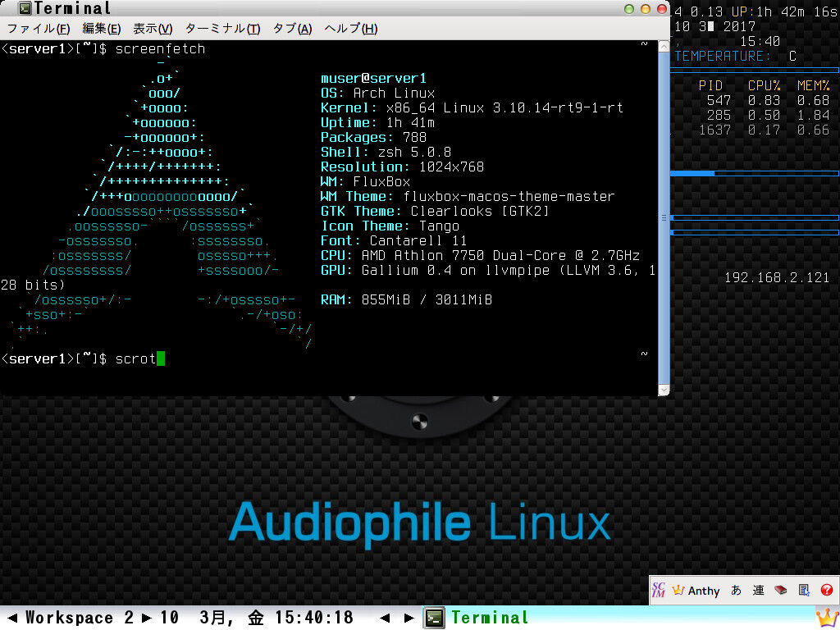Click PID 1637 row in monitor
This screenshot has height=630, width=840.
pyautogui.click(x=764, y=130)
